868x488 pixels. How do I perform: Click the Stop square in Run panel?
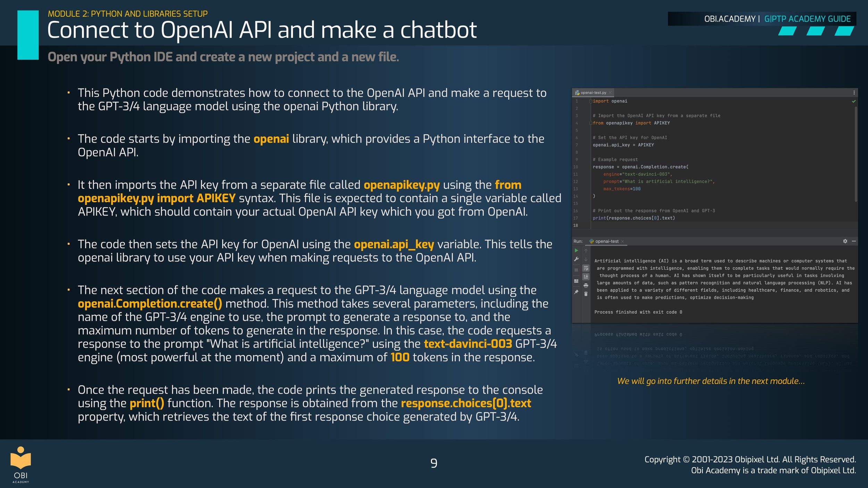(x=576, y=270)
